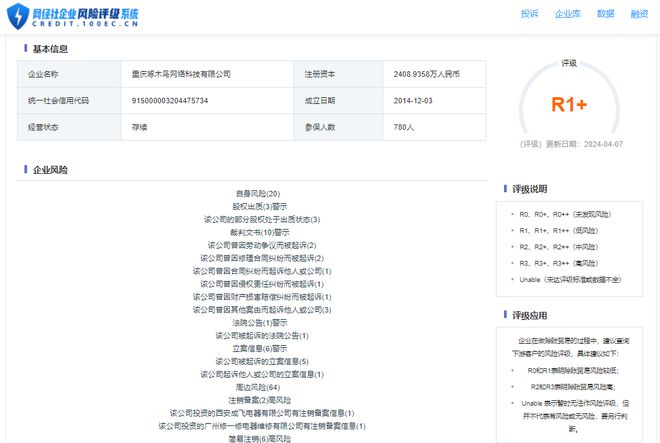Click the 注册资本 label cell

click(x=338, y=74)
